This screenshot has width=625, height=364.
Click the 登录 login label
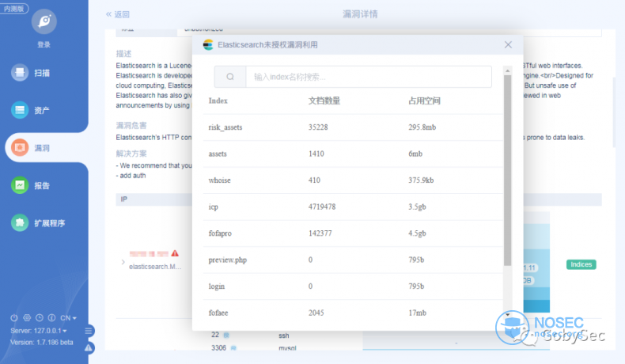click(x=44, y=44)
